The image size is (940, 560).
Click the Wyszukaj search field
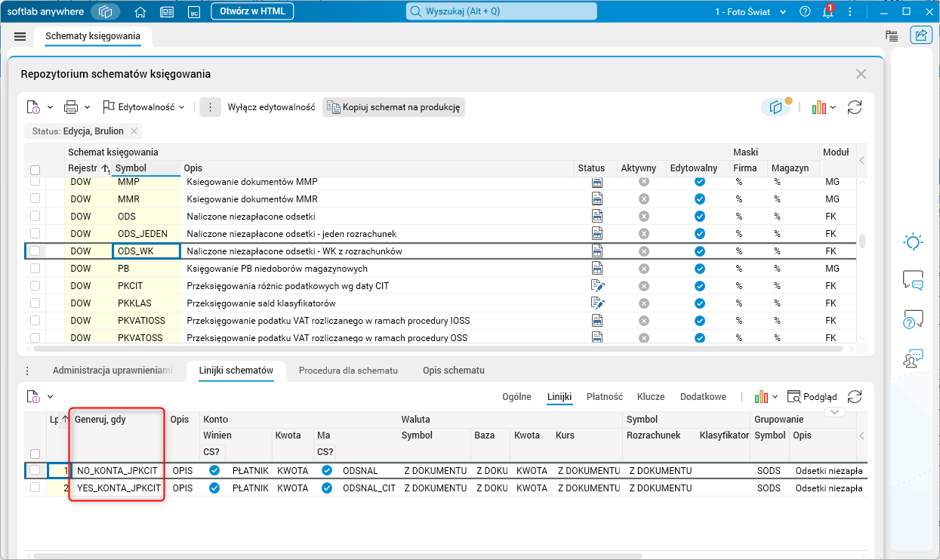pos(501,12)
